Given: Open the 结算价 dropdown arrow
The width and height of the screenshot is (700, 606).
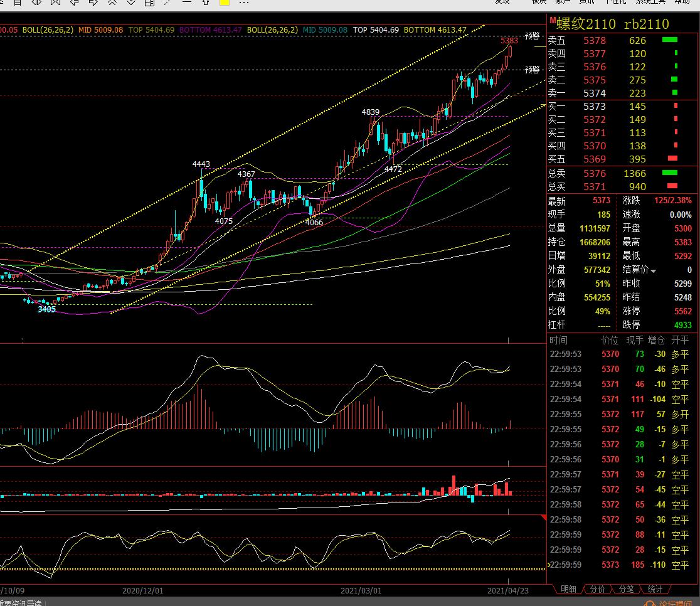Looking at the screenshot, I should pos(653,270).
